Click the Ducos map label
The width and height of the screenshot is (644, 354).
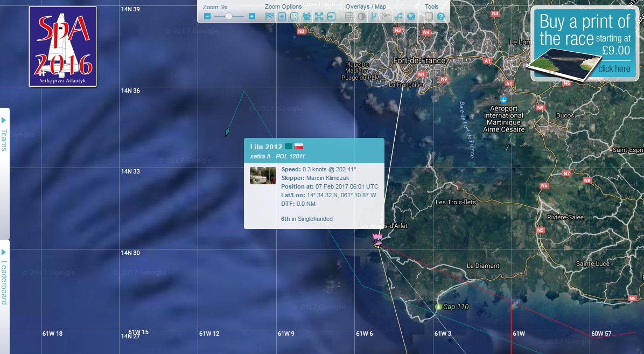(x=565, y=115)
